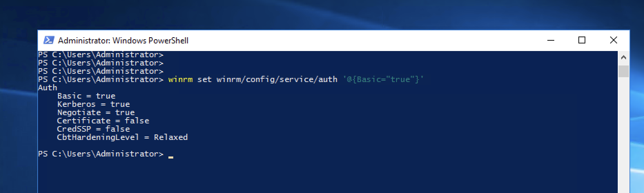Click the blinking cursor at the last prompt
This screenshot has width=644, height=193.
coord(171,156)
